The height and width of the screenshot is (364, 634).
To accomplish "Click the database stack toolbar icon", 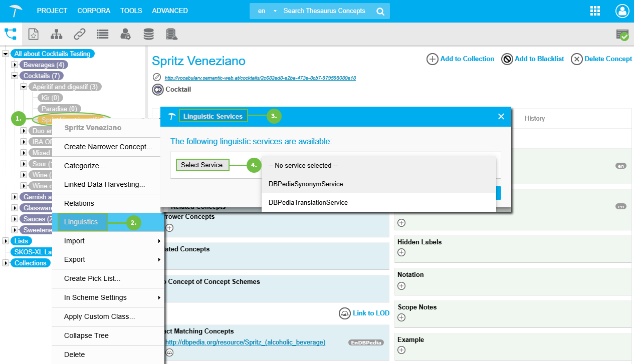I will [148, 34].
